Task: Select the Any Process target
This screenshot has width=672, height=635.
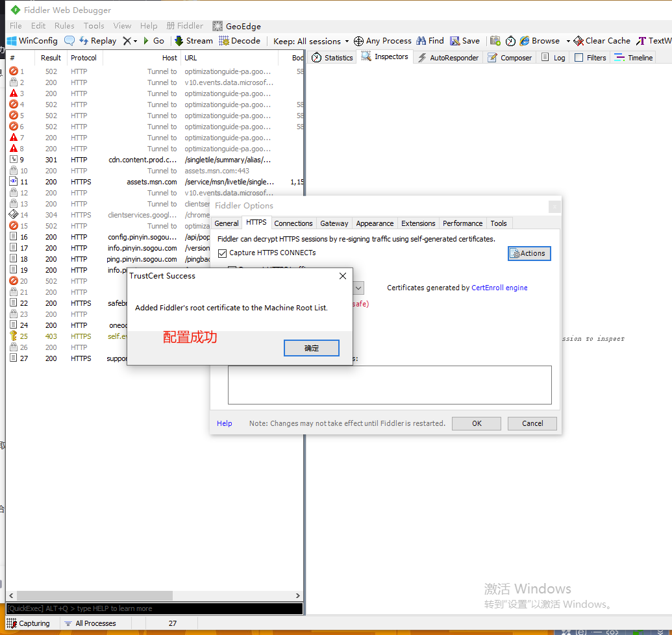Action: (x=382, y=41)
